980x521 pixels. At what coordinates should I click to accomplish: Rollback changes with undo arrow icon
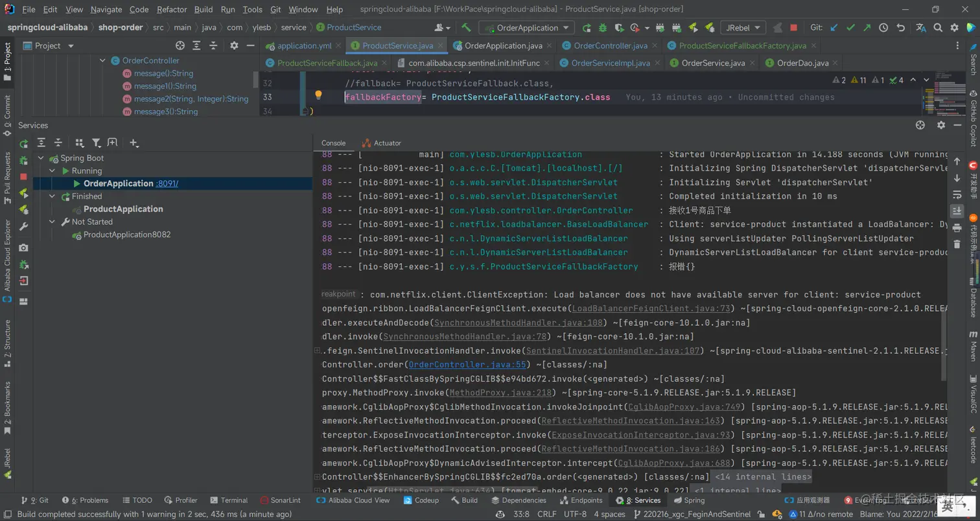[x=900, y=28]
